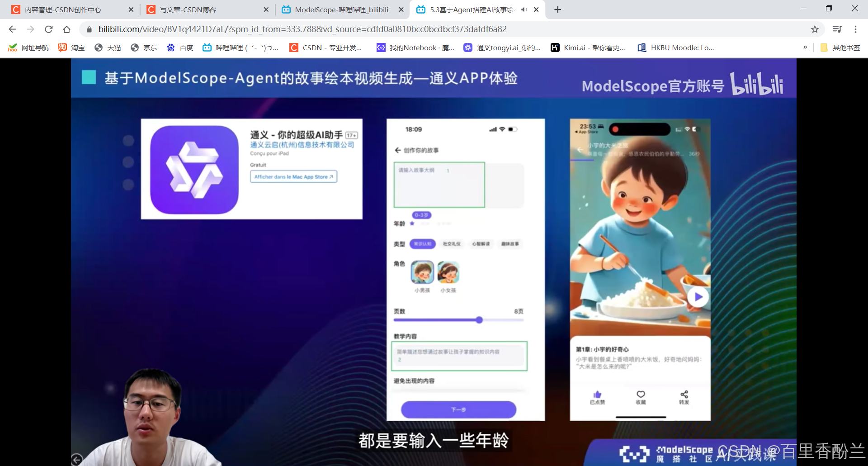Play the story video in phone preview
The height and width of the screenshot is (466, 868).
(698, 297)
